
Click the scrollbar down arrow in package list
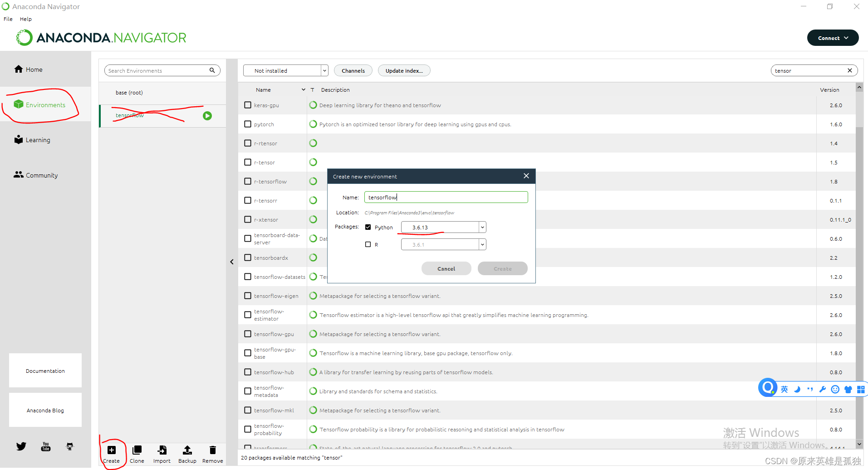click(x=859, y=444)
